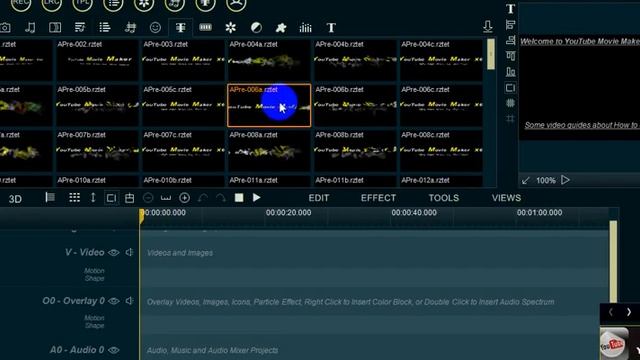Toggle the safe frame rectangle beside preview
The height and width of the screenshot is (360, 640).
[511, 88]
